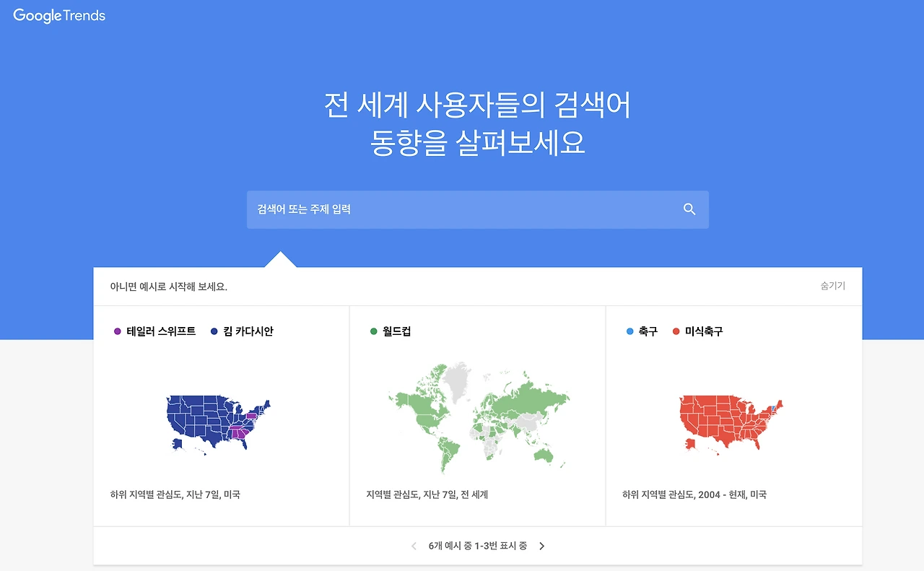
Task: Focus the 검색어 또는 주제 입력 search field
Action: tap(477, 209)
